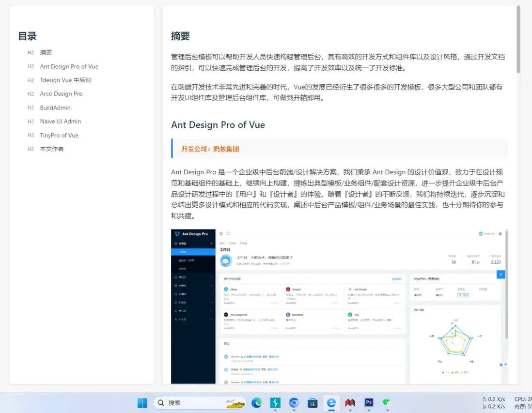532x413 pixels.
Task: Open WeChat from the taskbar
Action: pyautogui.click(x=387, y=402)
